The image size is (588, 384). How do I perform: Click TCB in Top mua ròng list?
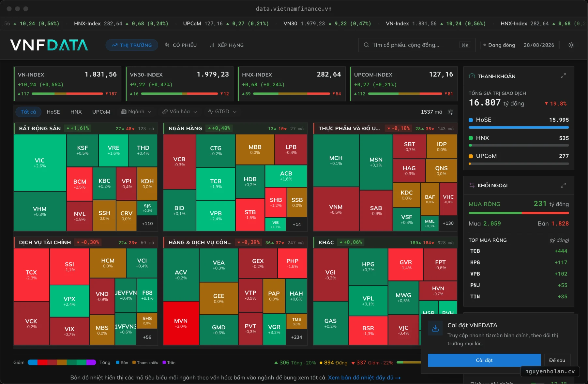click(519, 251)
